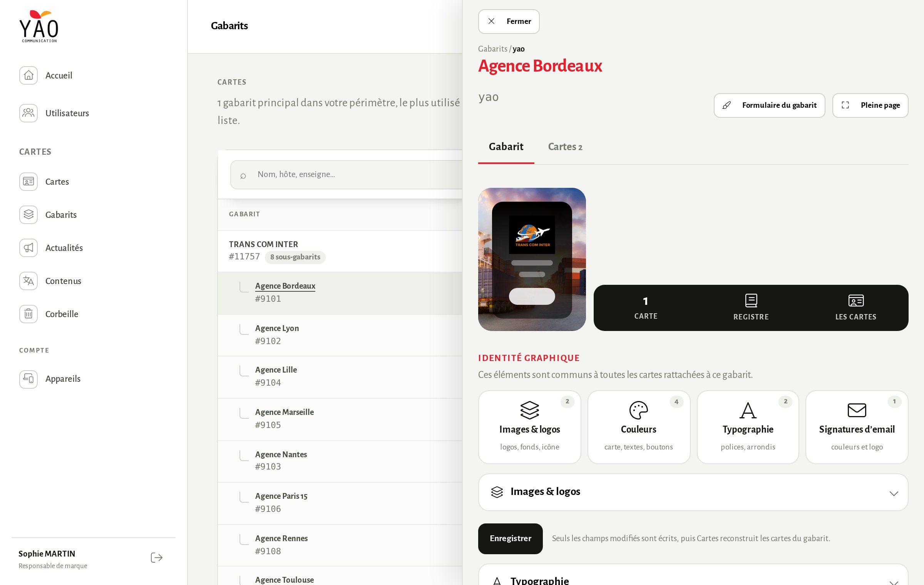
Task: Open the Couleurs palette card
Action: click(x=639, y=427)
